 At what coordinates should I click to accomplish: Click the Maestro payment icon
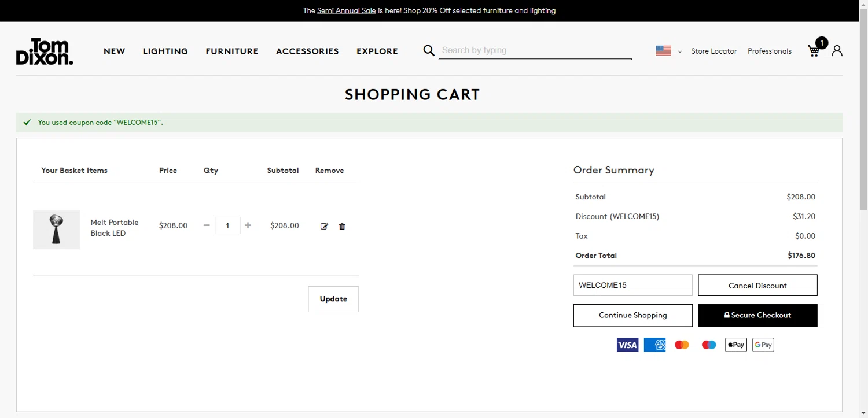(x=709, y=345)
